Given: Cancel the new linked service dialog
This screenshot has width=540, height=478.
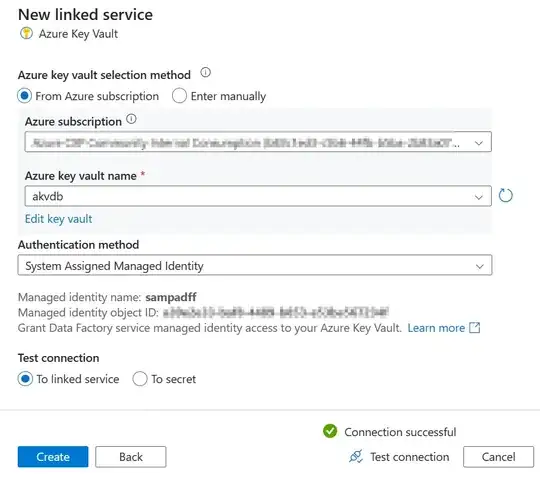Looking at the screenshot, I should (x=498, y=457).
